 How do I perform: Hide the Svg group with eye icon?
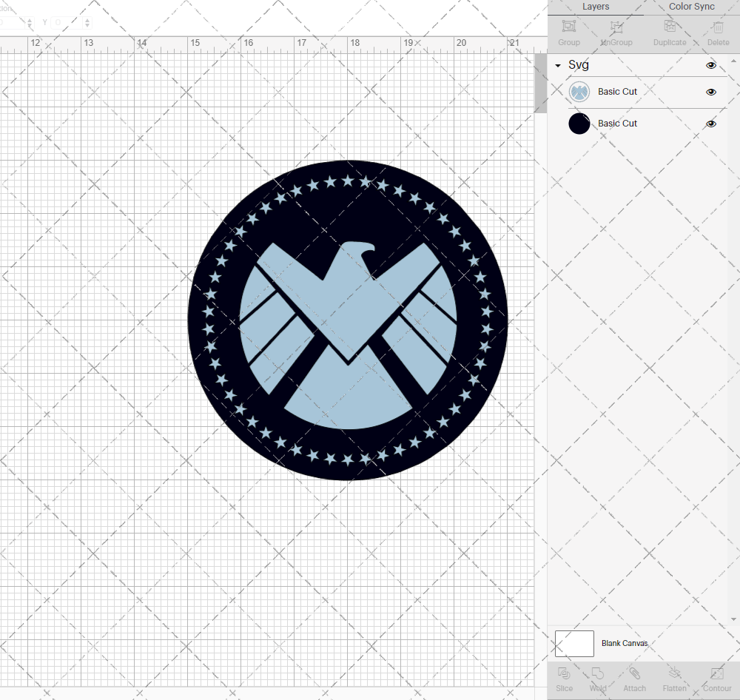pos(710,65)
